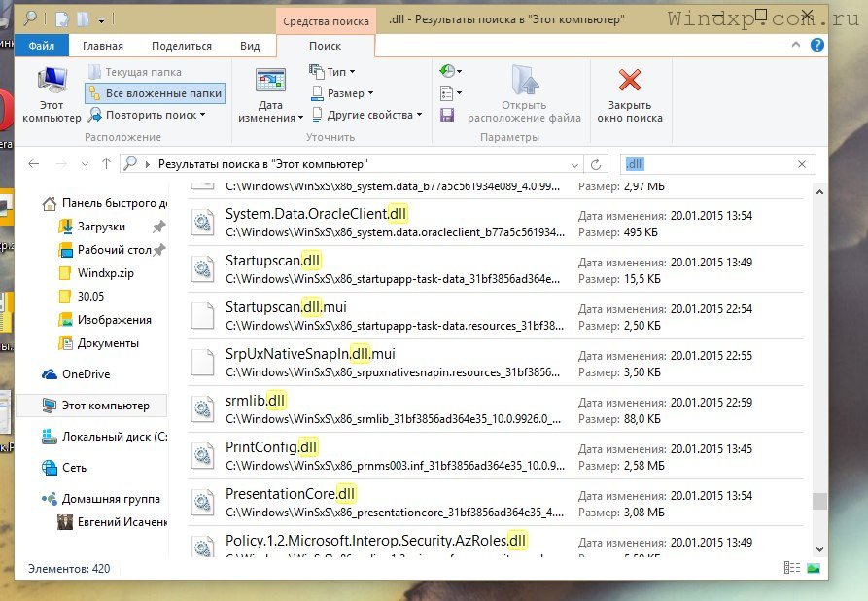Click Открыть расположение файла button
868x601 pixels.
coord(524,94)
